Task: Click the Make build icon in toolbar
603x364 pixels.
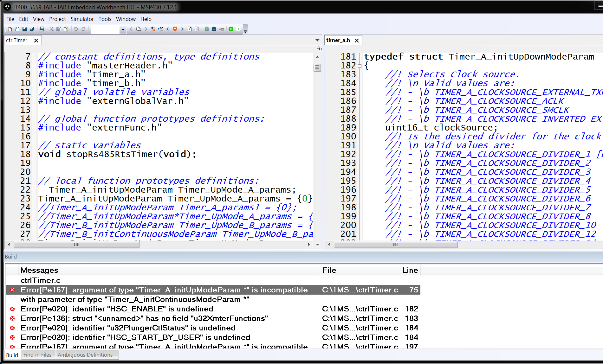Action: coord(214,29)
